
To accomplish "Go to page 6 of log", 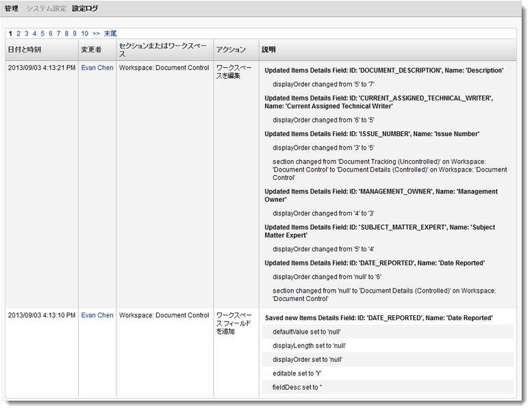I will (51, 34).
